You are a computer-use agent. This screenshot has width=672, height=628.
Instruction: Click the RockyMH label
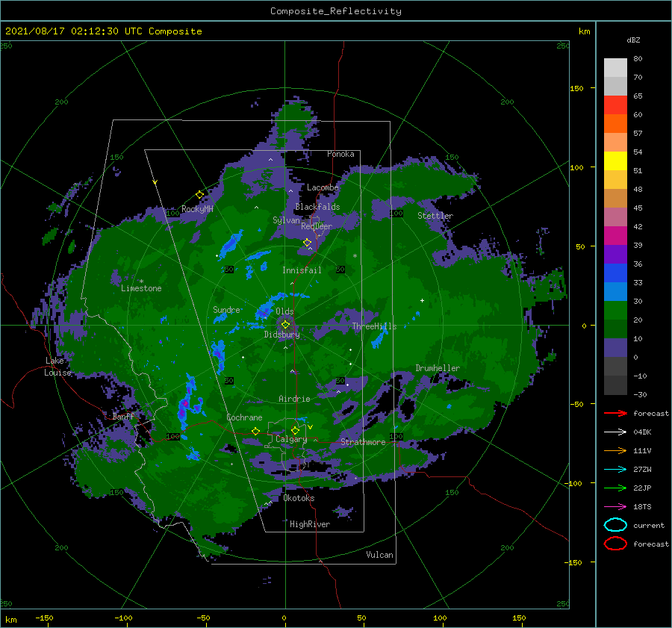(x=197, y=209)
